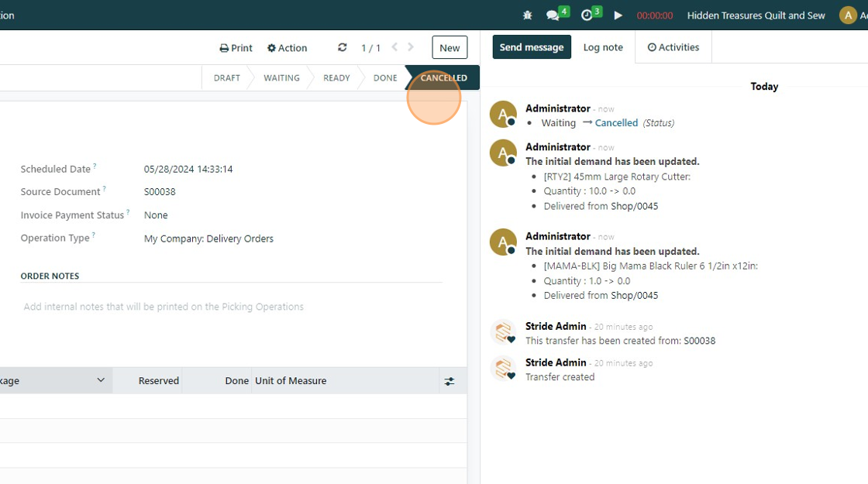Go to the next record arrow

[410, 47]
